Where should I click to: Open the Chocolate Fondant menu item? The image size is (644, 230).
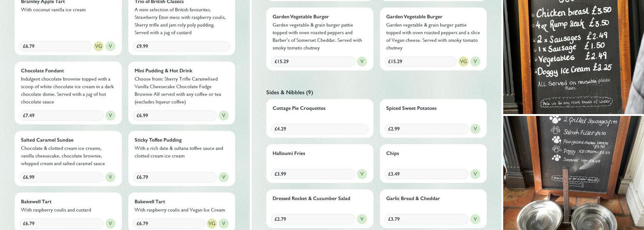(42, 71)
